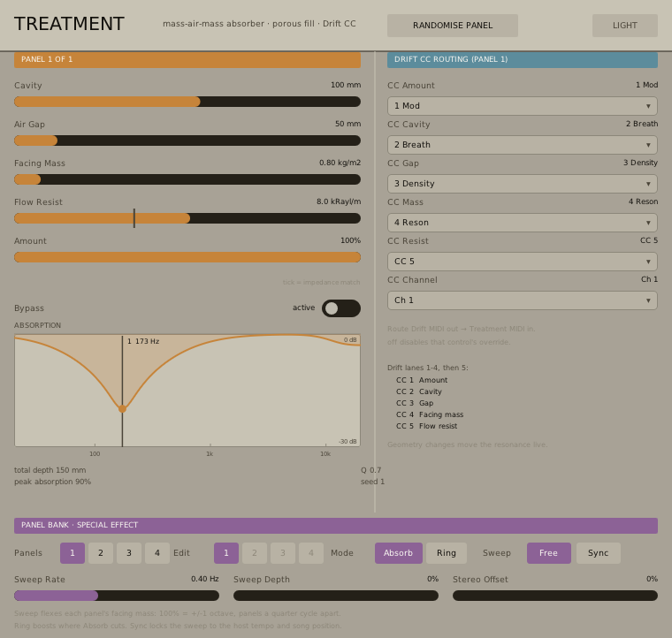Click 'CC 4 Facing mass' line
This screenshot has width=672, height=638.
click(x=430, y=414)
